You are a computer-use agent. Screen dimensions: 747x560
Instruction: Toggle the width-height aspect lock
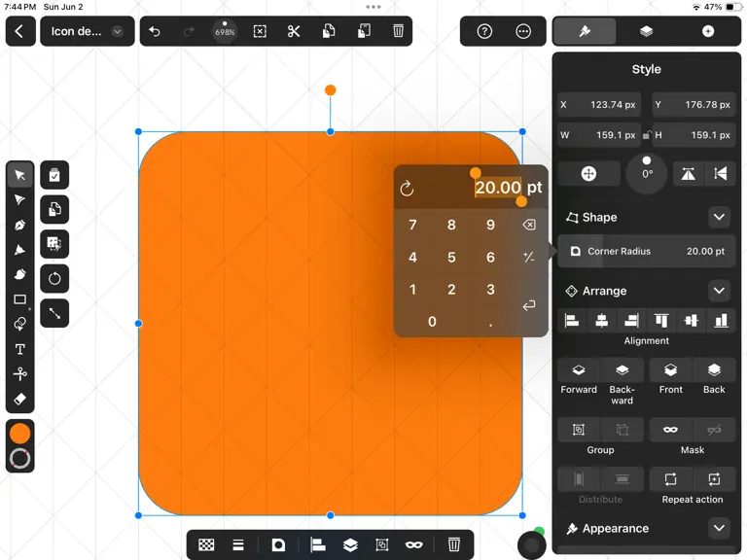[x=647, y=135]
